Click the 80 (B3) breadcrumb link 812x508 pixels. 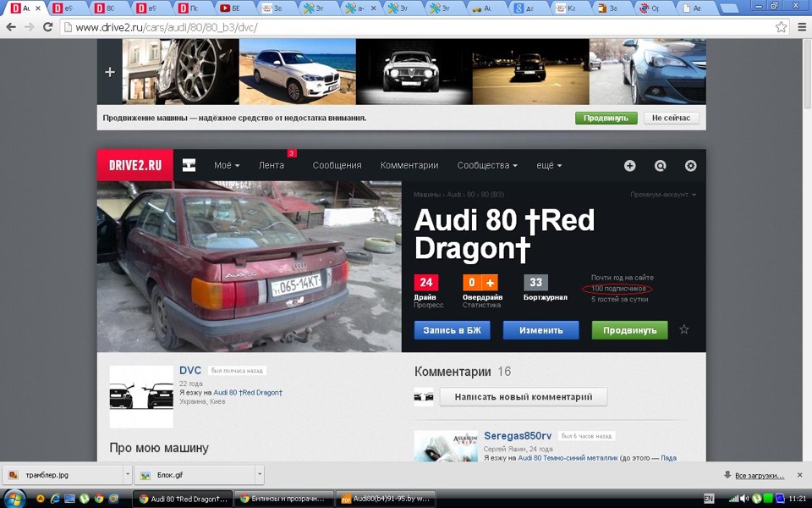coord(492,195)
